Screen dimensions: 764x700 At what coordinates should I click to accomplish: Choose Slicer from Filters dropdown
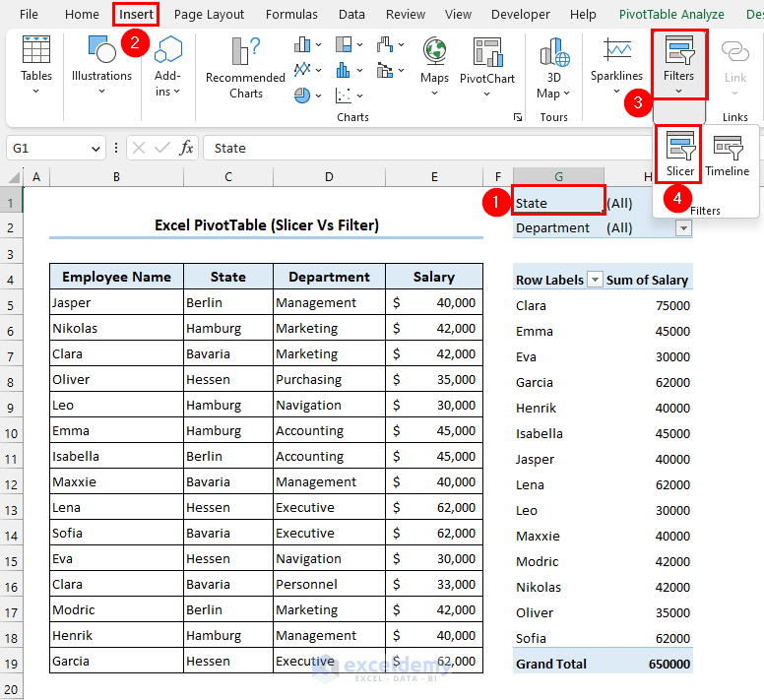(679, 155)
